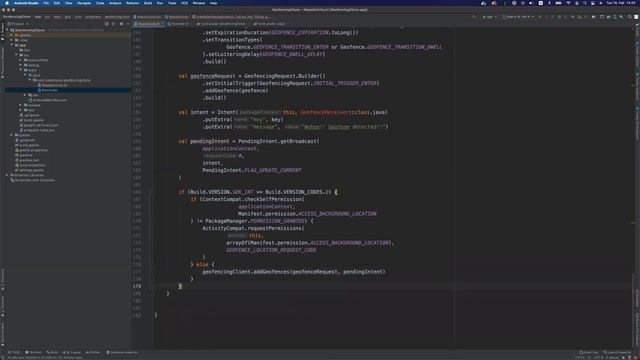Open the Profiler tool window
This screenshot has width=640, height=360.
tap(93, 352)
